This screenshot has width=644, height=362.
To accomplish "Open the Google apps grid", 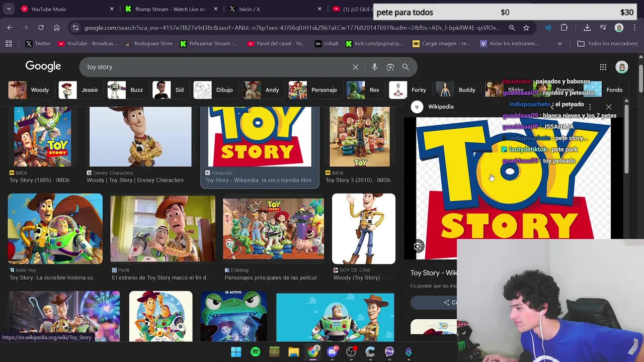I will tap(603, 67).
